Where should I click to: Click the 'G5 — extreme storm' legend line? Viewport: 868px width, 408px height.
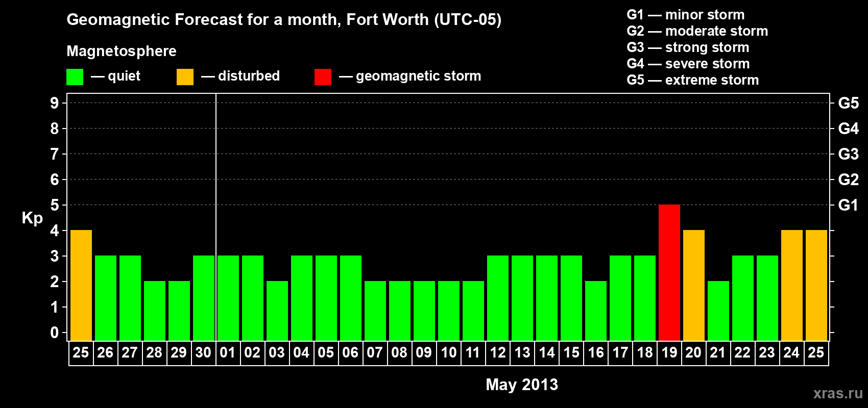pos(693,80)
